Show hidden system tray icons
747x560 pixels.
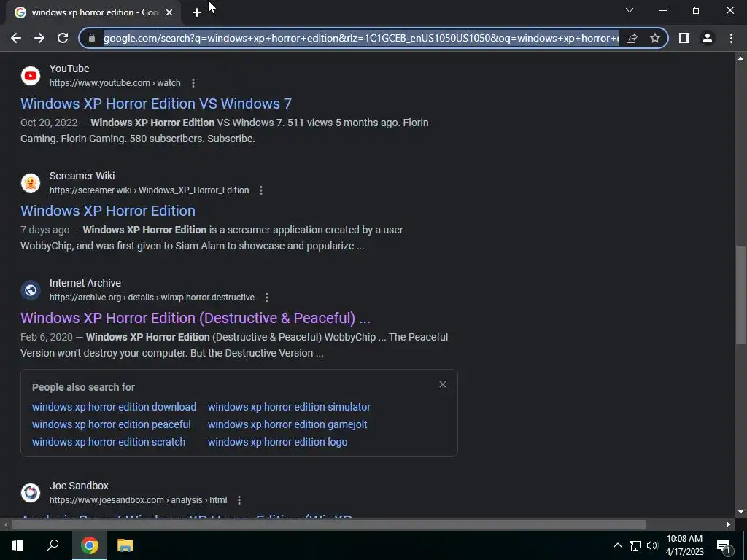point(617,545)
